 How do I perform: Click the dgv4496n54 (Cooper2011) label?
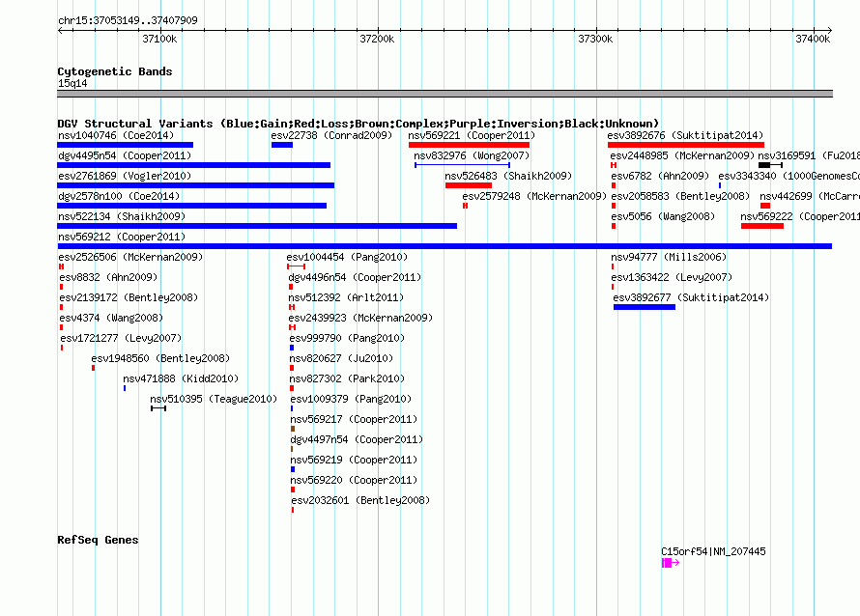coord(355,277)
